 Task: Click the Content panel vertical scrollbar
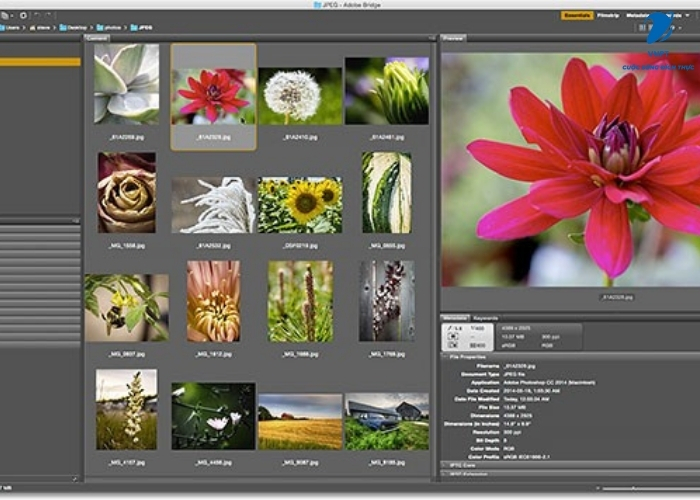(x=433, y=261)
